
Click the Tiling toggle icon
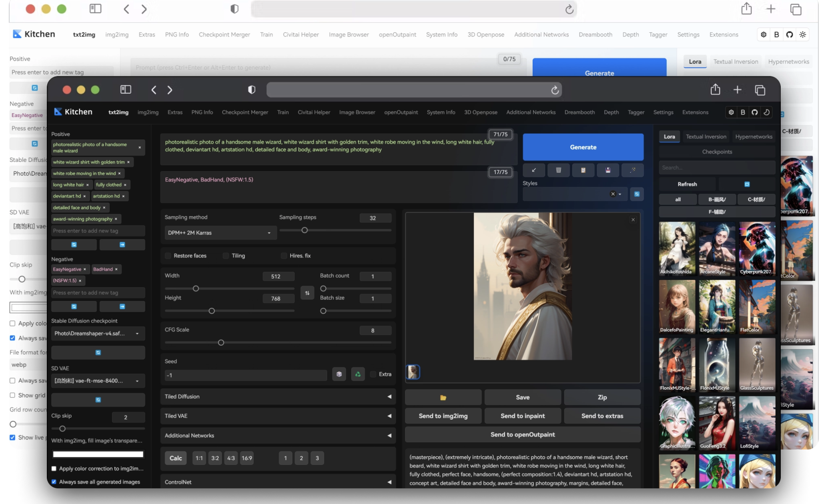226,255
